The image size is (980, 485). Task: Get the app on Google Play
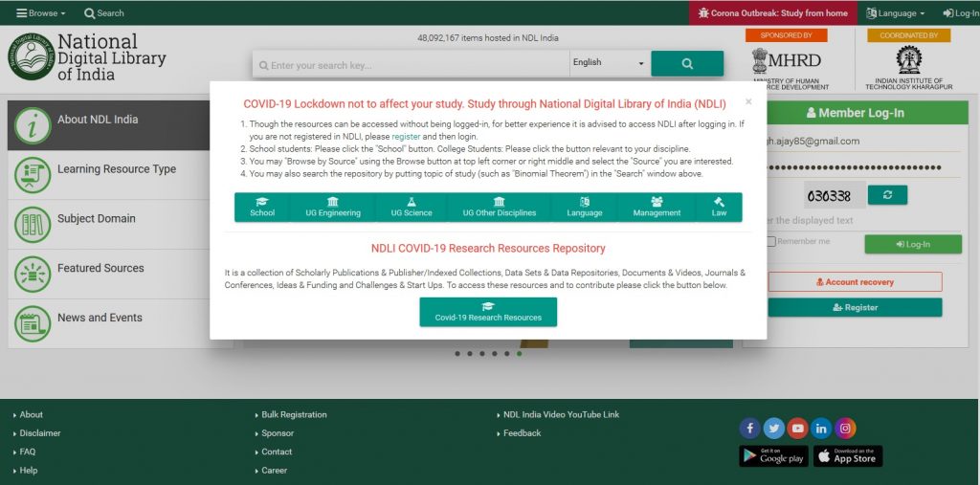[773, 456]
